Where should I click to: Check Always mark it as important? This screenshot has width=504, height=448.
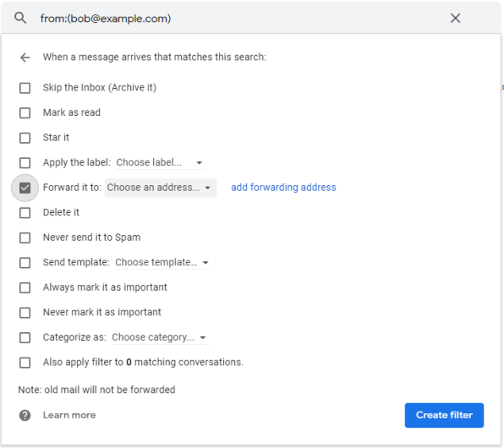tap(25, 287)
